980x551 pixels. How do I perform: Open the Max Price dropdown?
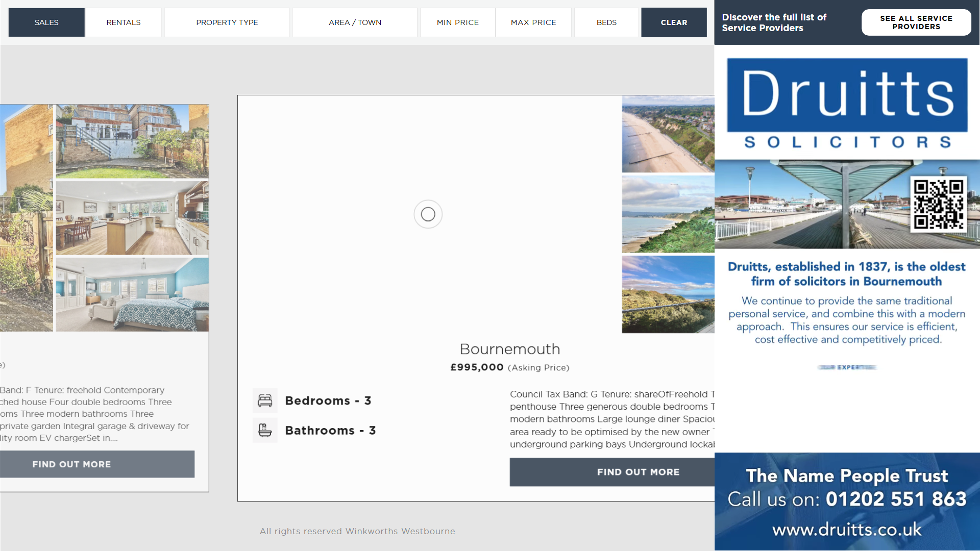point(533,22)
